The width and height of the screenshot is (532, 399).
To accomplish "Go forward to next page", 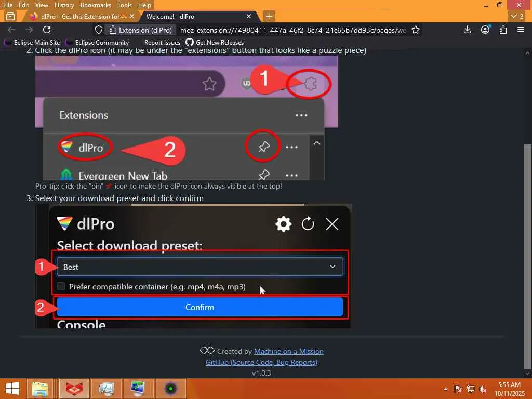I will point(29,30).
